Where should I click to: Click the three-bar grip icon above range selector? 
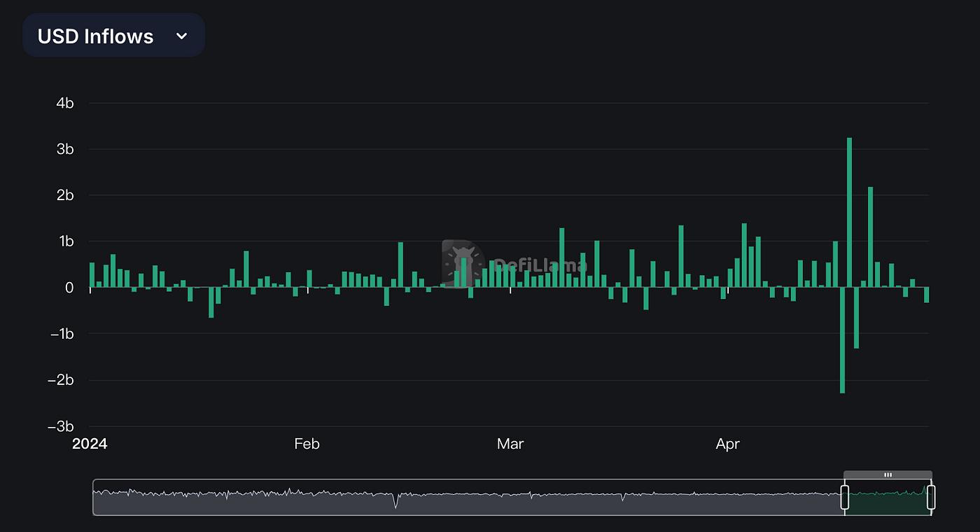(888, 475)
